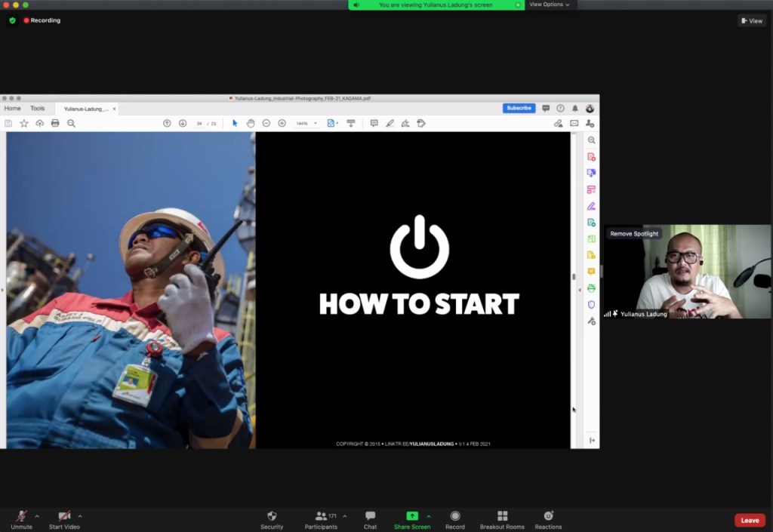Unmute the microphone
Viewport: 773px width, 532px height.
click(21, 519)
